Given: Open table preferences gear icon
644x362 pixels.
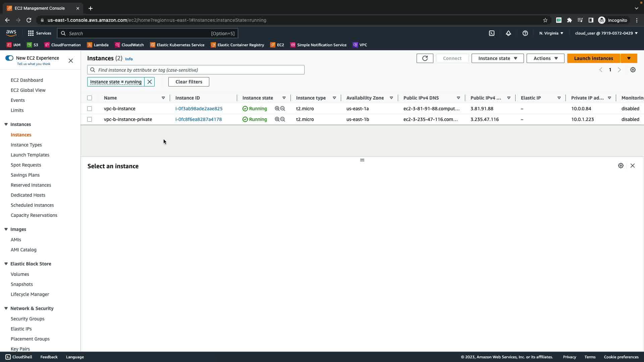Looking at the screenshot, I should (633, 70).
